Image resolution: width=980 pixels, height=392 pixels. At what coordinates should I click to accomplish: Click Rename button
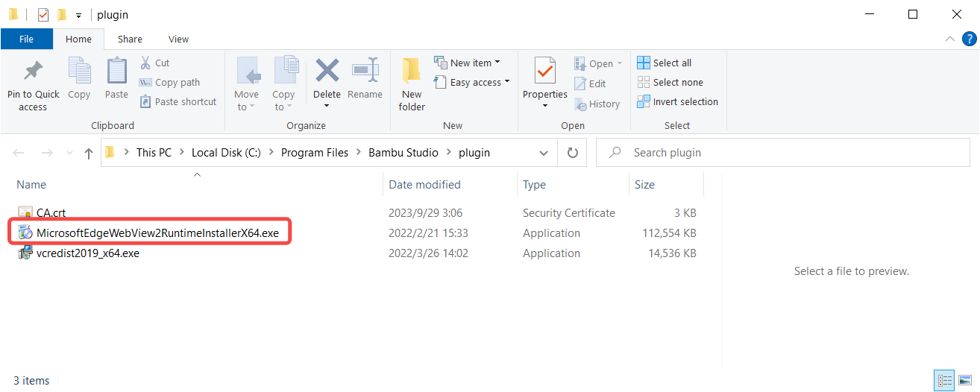pyautogui.click(x=365, y=79)
